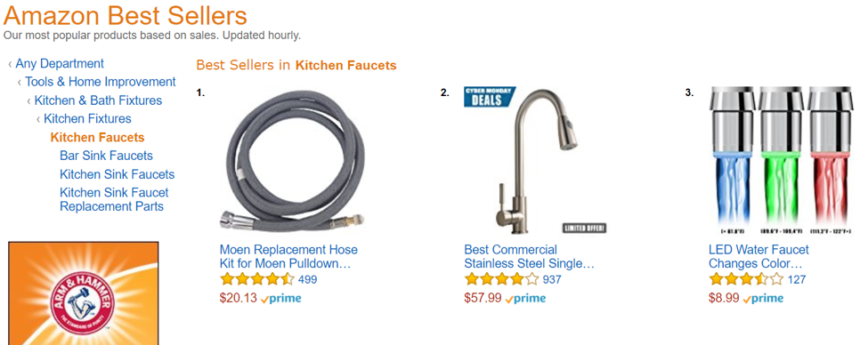Screen dimensions: 868x345
Task: Go to Kitchen Fixtures category
Action: coord(87,119)
